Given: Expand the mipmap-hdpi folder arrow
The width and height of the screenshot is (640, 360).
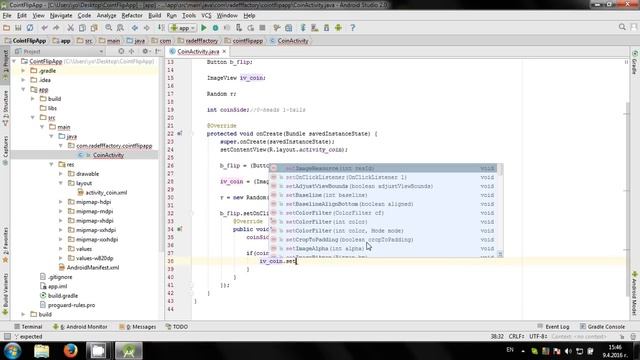Looking at the screenshot, I should pyautogui.click(x=61, y=202).
